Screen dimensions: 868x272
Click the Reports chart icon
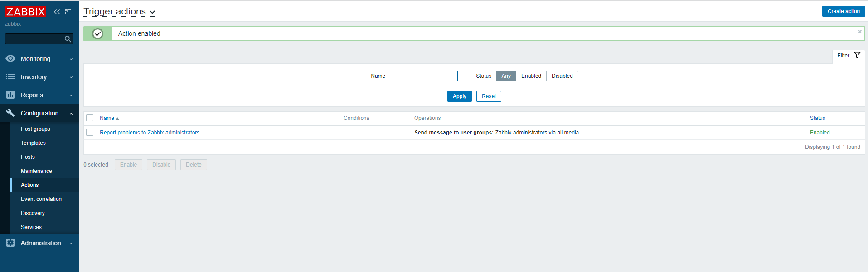click(10, 95)
